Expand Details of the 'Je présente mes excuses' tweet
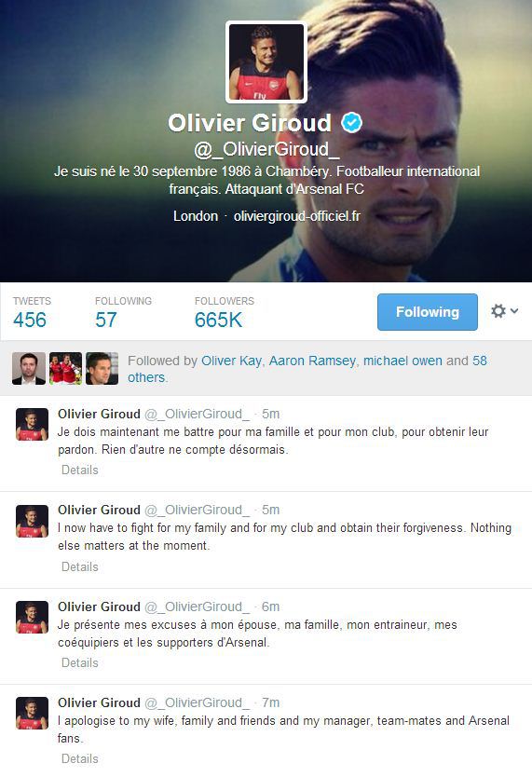This screenshot has width=532, height=777. 80,662
